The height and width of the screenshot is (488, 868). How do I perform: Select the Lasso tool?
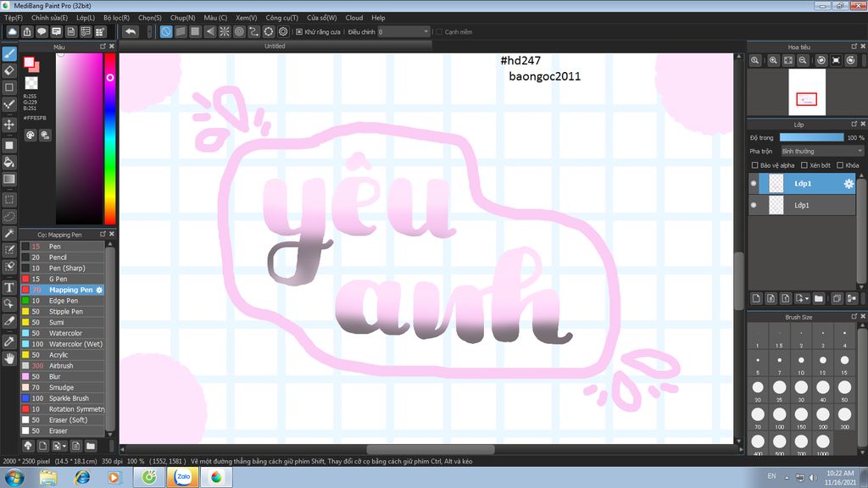pyautogui.click(x=9, y=216)
